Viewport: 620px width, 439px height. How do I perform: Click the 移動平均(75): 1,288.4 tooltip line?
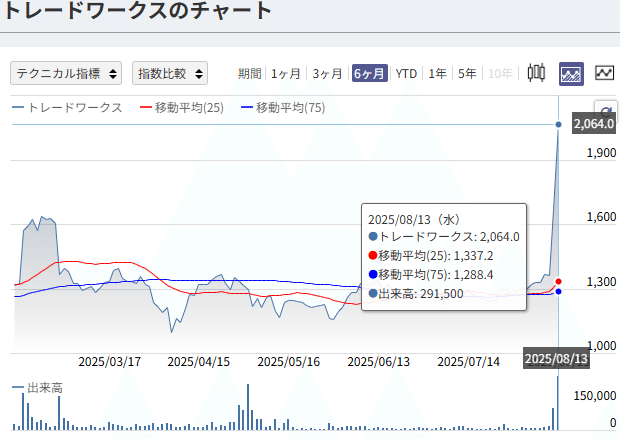pos(431,275)
